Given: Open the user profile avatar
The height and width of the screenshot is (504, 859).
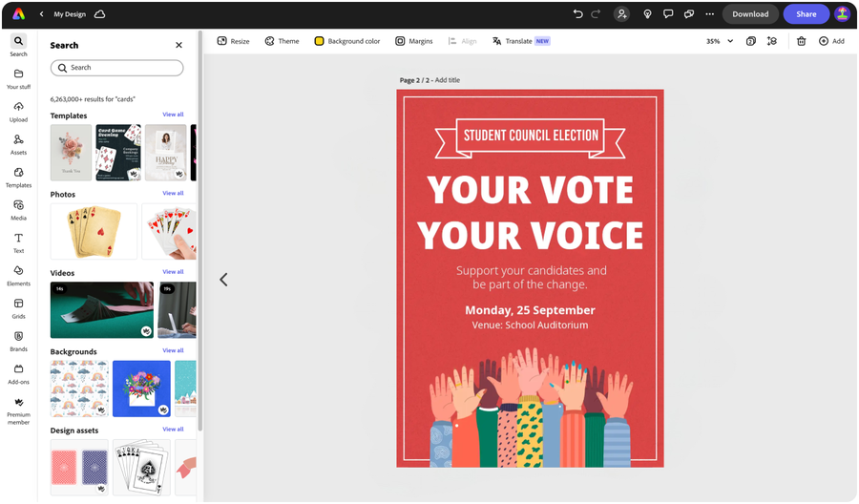Looking at the screenshot, I should [842, 14].
